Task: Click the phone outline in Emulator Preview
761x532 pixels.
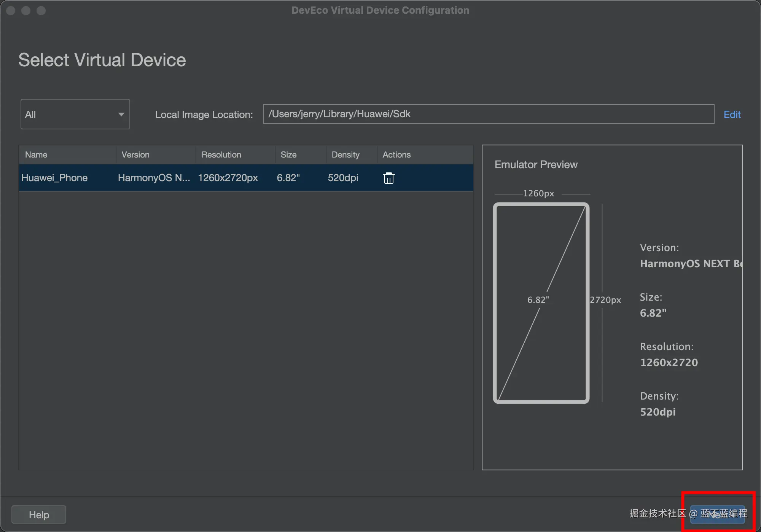Action: click(541, 303)
